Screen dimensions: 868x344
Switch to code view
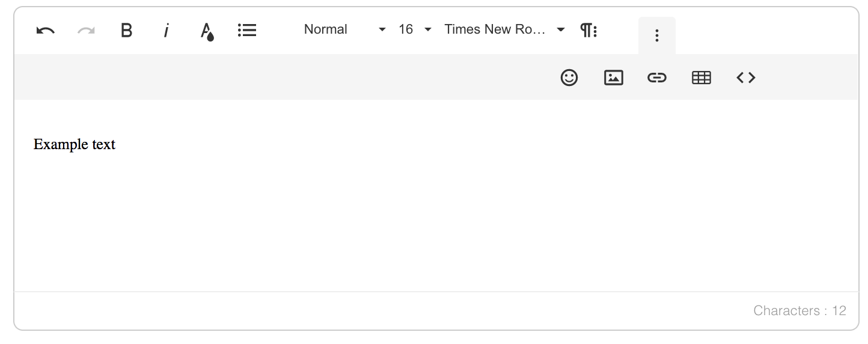(x=745, y=78)
